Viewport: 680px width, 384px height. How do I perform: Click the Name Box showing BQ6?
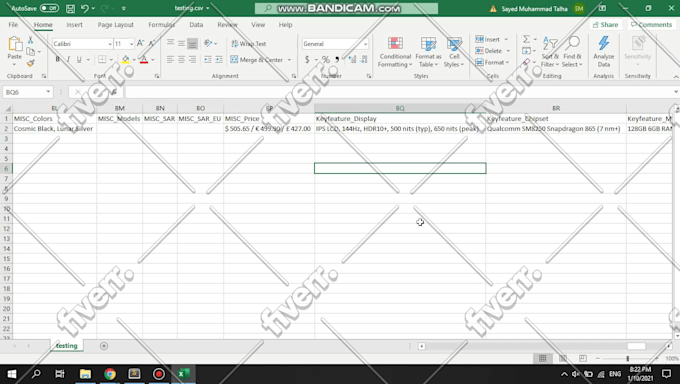coord(27,92)
